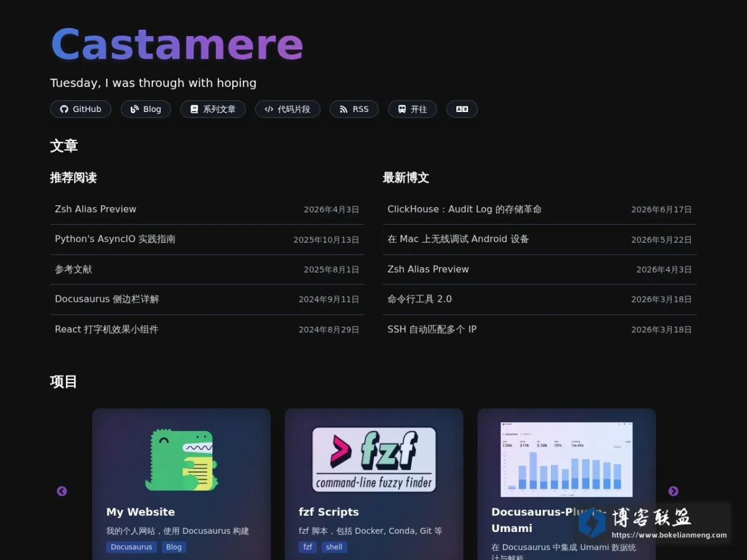The image size is (747, 560).
Task: Open the fzf Scripts project title
Action: pyautogui.click(x=329, y=512)
